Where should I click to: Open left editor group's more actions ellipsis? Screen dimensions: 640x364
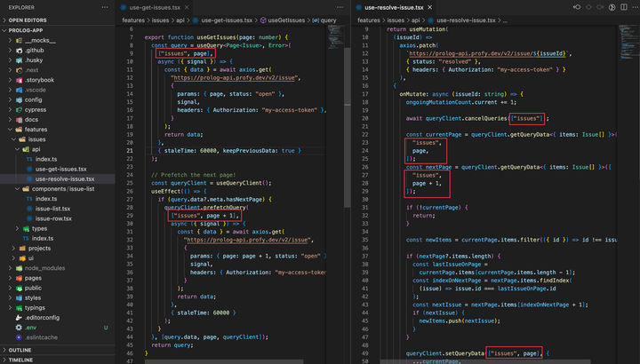(340, 7)
